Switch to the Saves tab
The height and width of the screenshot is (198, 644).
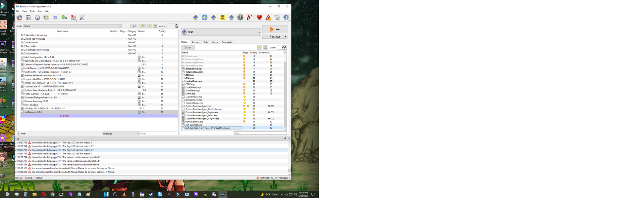215,42
